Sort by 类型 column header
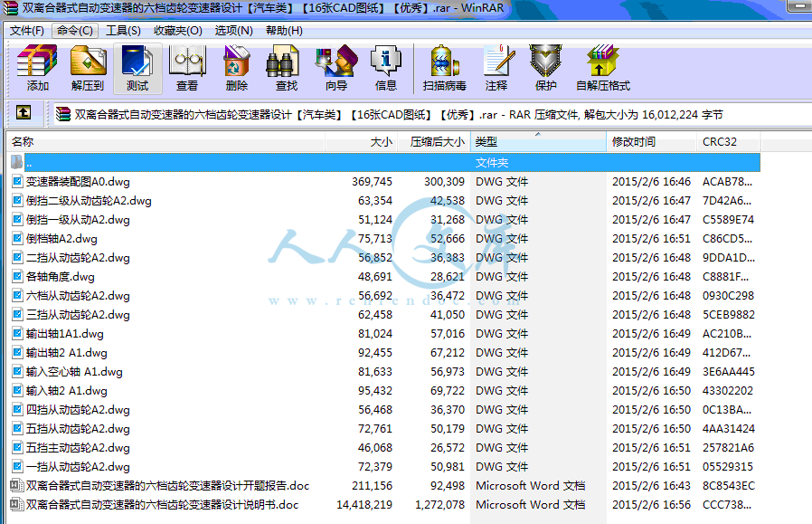The image size is (812, 524). tap(539, 141)
